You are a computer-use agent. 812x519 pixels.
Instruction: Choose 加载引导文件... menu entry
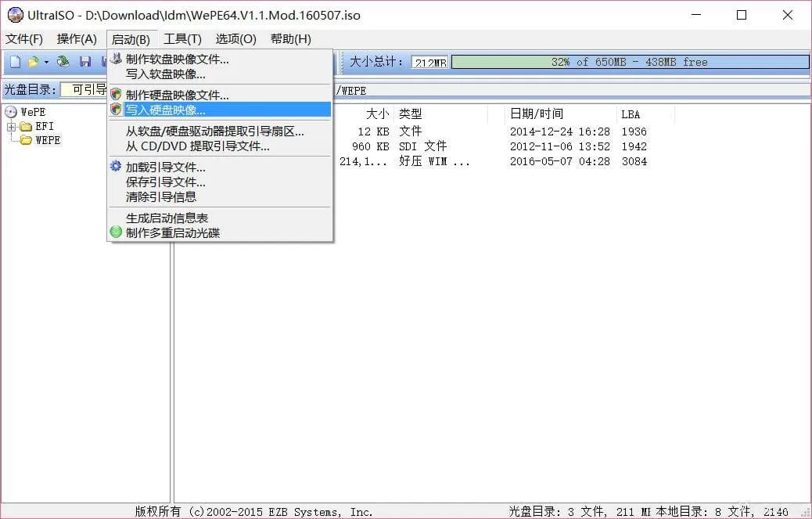[x=220, y=167]
